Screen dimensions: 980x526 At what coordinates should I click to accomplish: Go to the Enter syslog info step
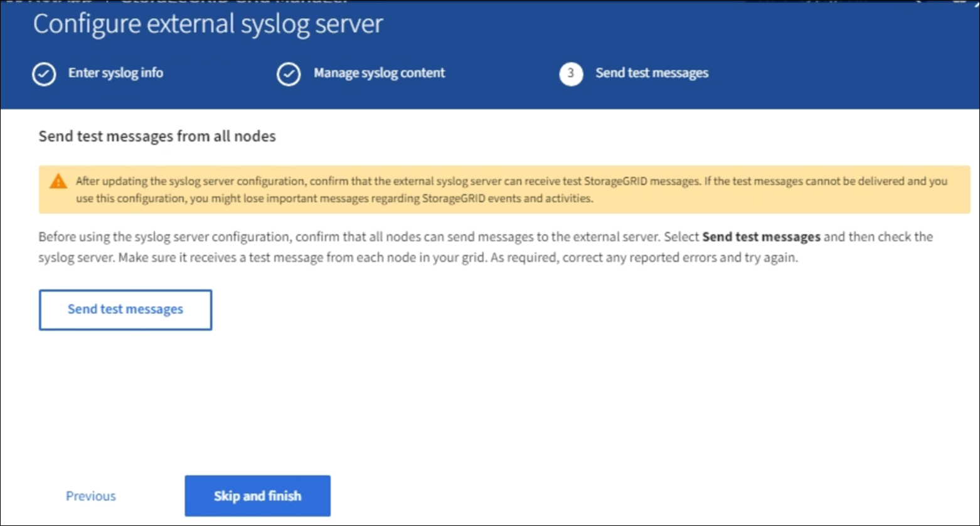coord(115,73)
